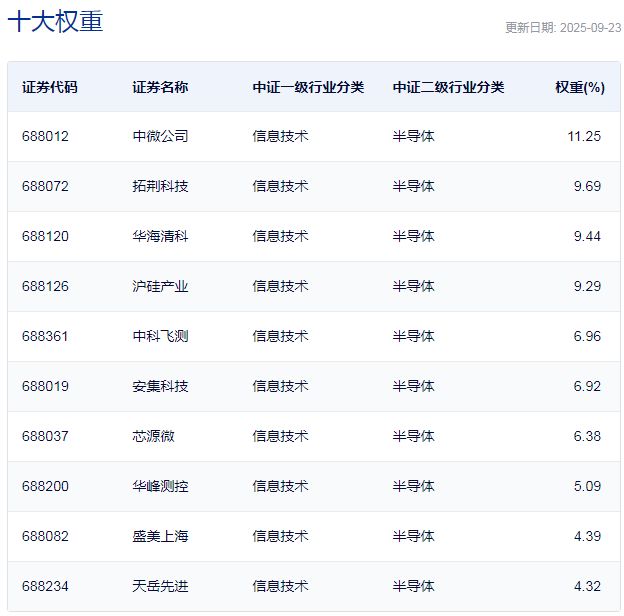Image resolution: width=624 pixels, height=616 pixels.
Task: Click 半导体 in the 中科飞测 row
Action: coord(413,336)
